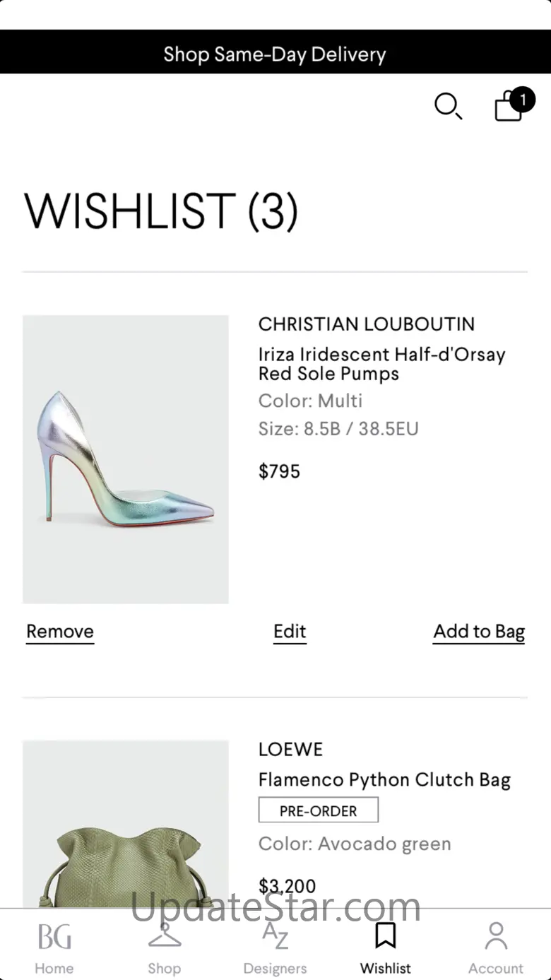This screenshot has height=980, width=551.
Task: Add the Iriza pumps to bag
Action: click(479, 632)
